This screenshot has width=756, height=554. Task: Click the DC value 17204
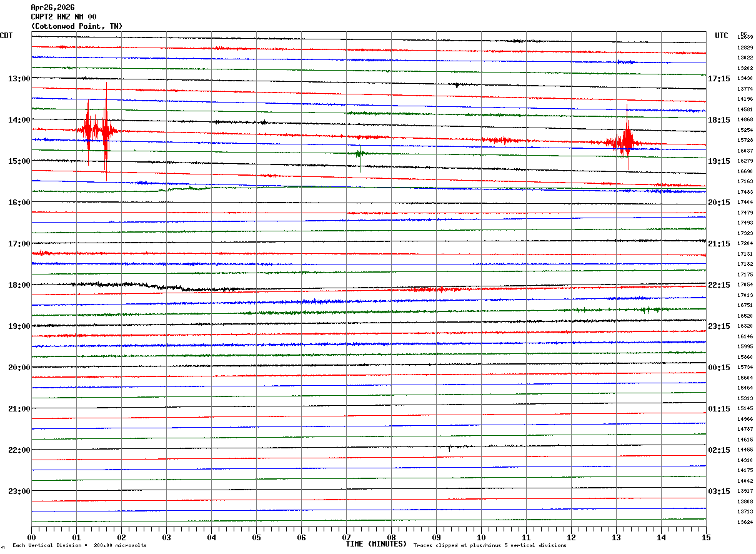coord(745,244)
